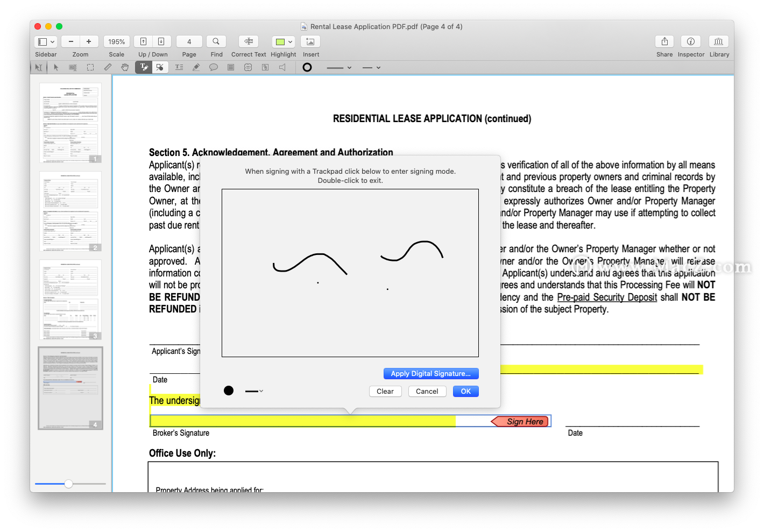Viewport: 764px width, 532px height.
Task: Select the ruler measure tool
Action: point(108,67)
